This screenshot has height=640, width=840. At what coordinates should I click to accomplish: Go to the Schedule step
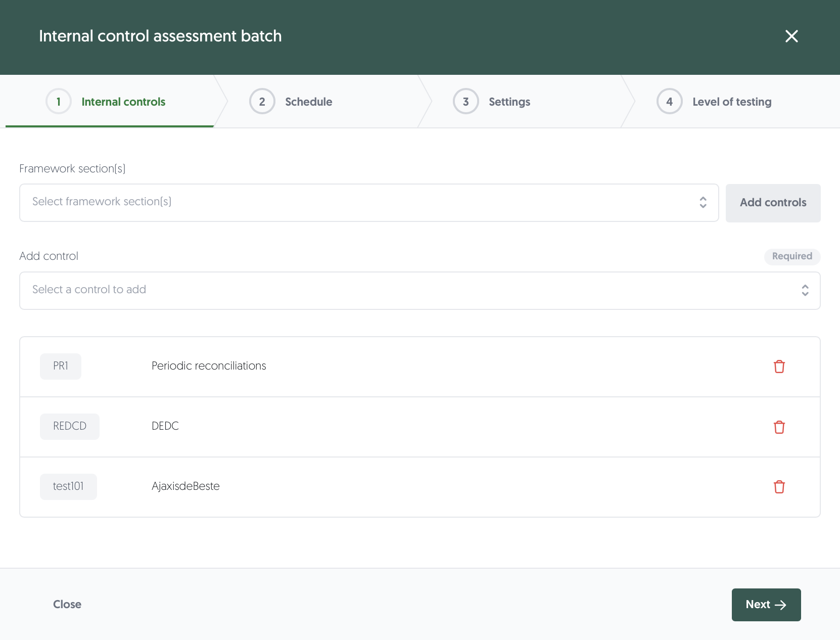point(309,102)
